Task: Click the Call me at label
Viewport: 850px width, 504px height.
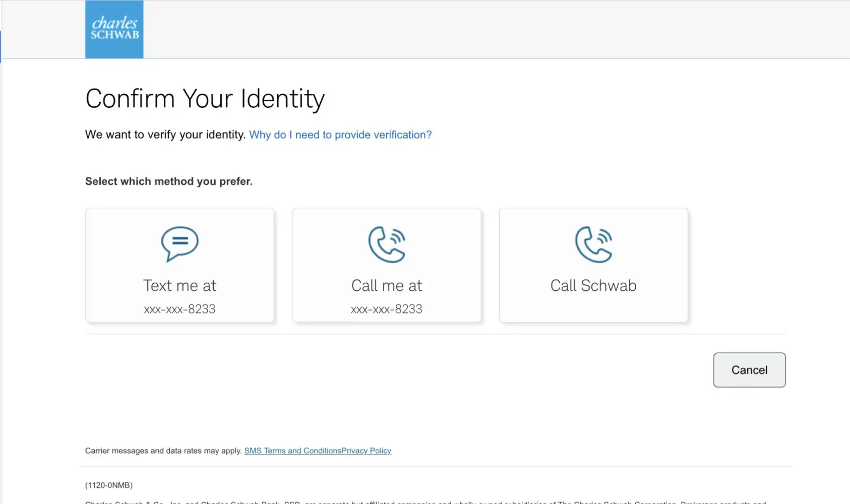Action: pos(387,286)
